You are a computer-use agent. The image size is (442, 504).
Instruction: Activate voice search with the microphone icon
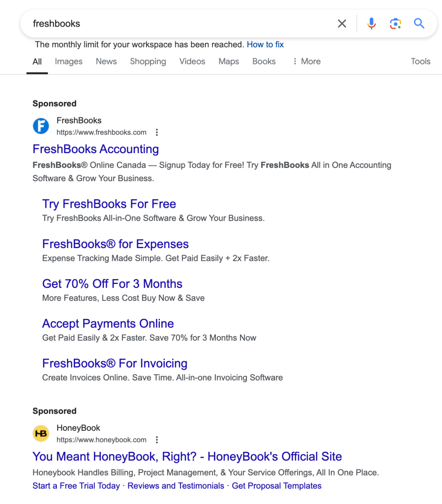tap(371, 23)
